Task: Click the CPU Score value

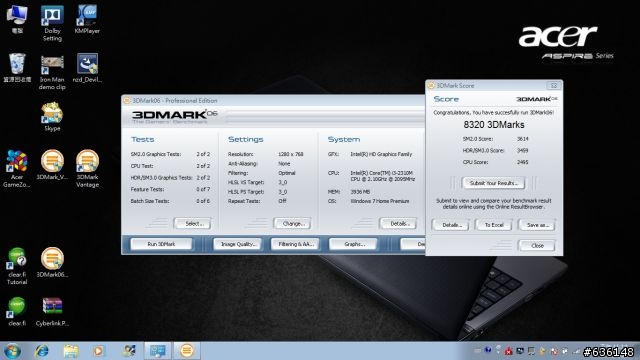Action: 522,162
